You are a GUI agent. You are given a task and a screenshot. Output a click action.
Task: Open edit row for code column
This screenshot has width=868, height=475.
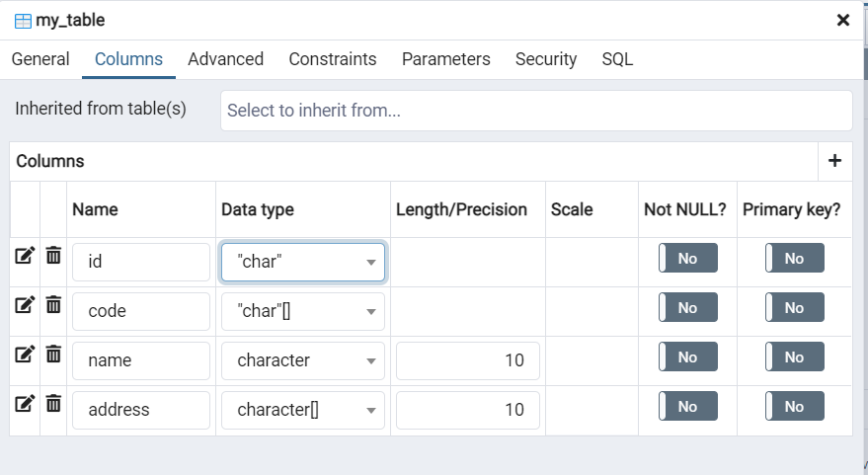[25, 305]
